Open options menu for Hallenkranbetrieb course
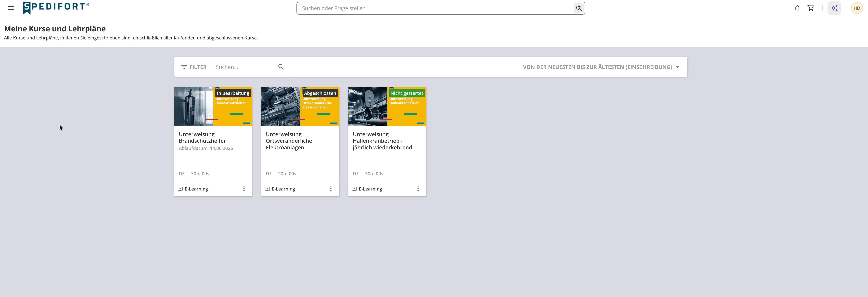 [418, 189]
